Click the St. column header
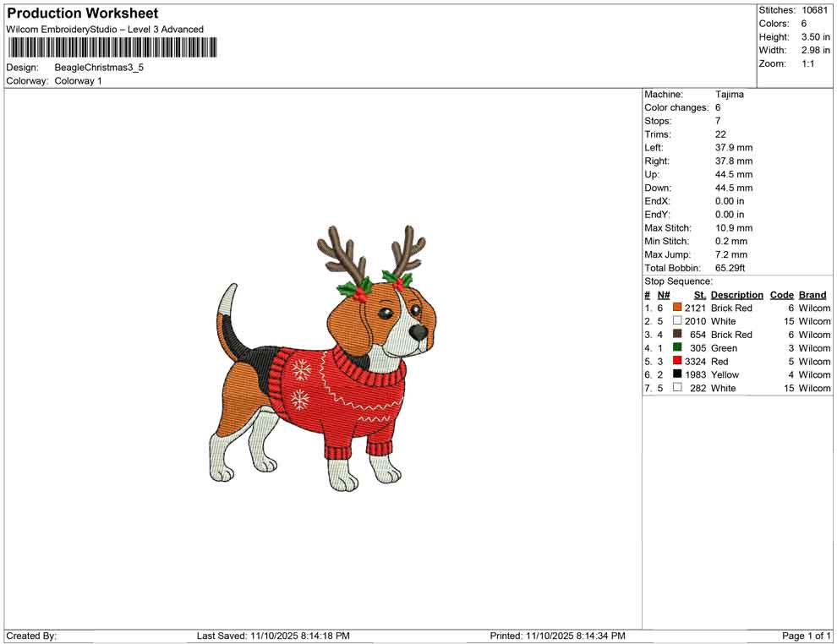This screenshot has width=837, height=644. [x=699, y=295]
